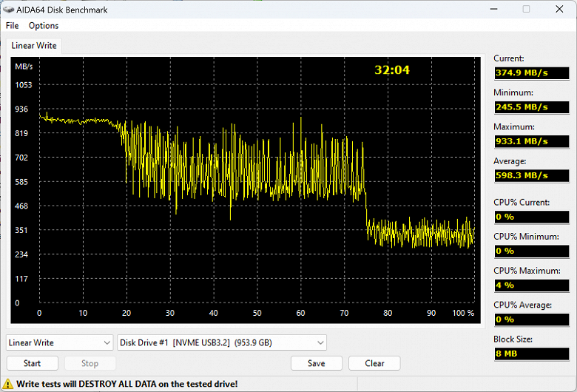Viewport: 577px width, 392px height.
Task: Minimize the AIDA64 Disk Benchmark window
Action: point(494,9)
